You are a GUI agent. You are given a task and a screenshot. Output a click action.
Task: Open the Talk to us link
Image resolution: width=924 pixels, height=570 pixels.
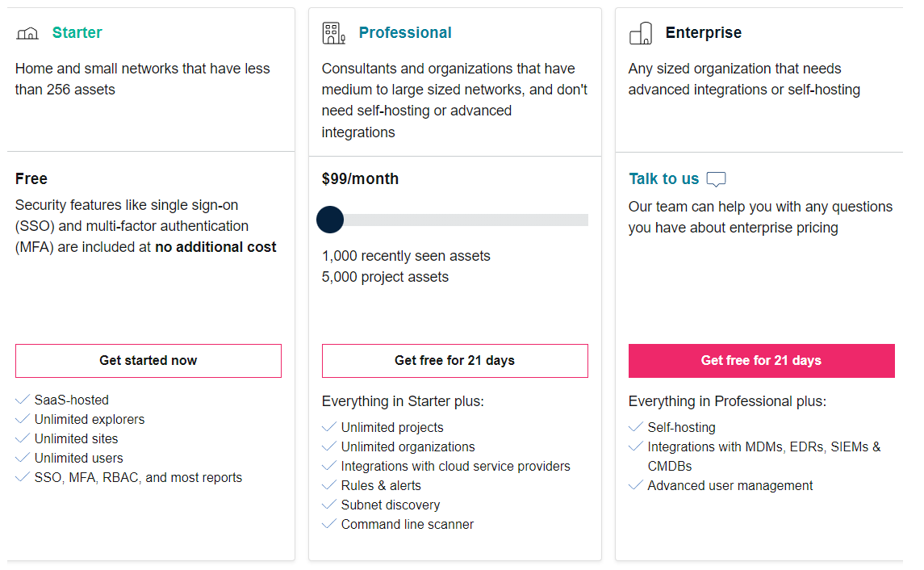663,178
